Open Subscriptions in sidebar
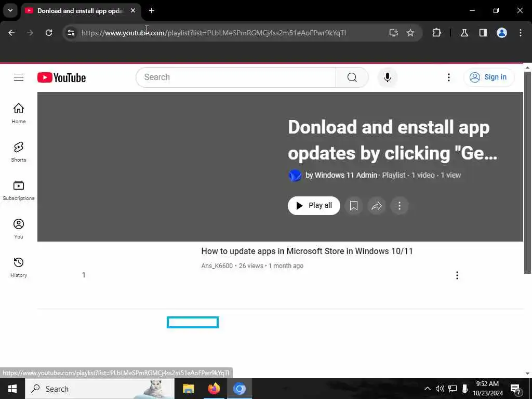 point(19,190)
